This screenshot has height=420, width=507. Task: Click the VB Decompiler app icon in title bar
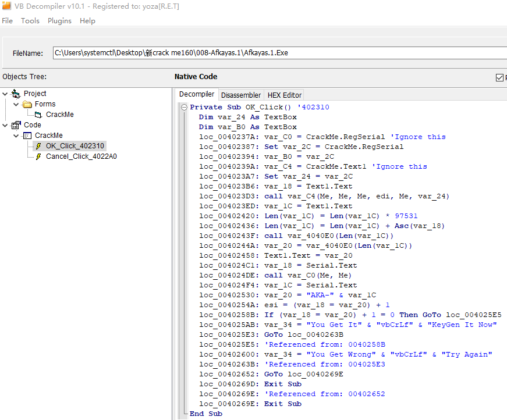click(6, 6)
